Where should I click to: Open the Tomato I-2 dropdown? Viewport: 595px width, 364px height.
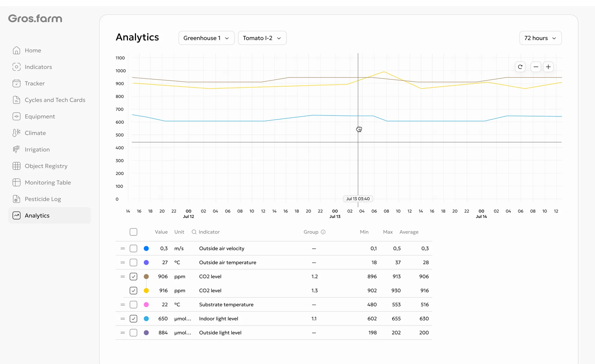(x=262, y=38)
